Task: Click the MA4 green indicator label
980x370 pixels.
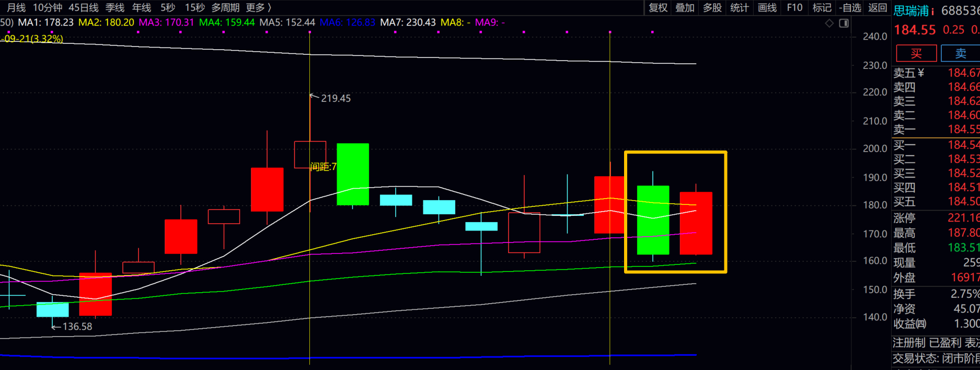Action: click(227, 22)
